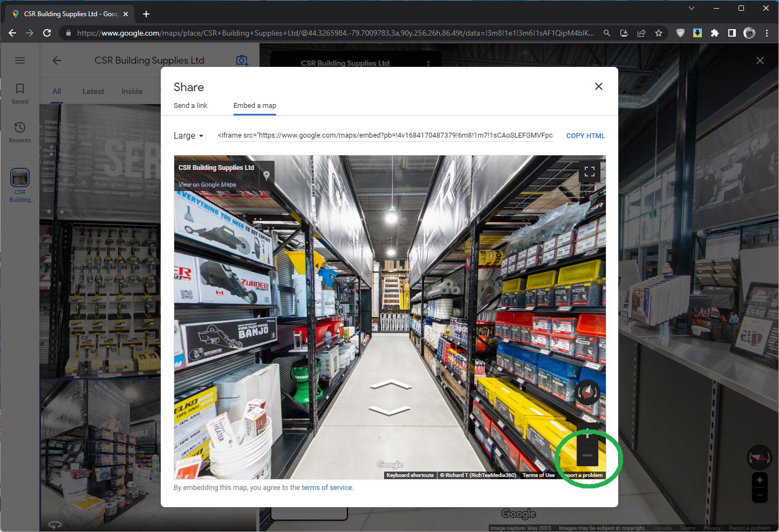Open the terms of service link
This screenshot has height=532, width=779.
[327, 488]
